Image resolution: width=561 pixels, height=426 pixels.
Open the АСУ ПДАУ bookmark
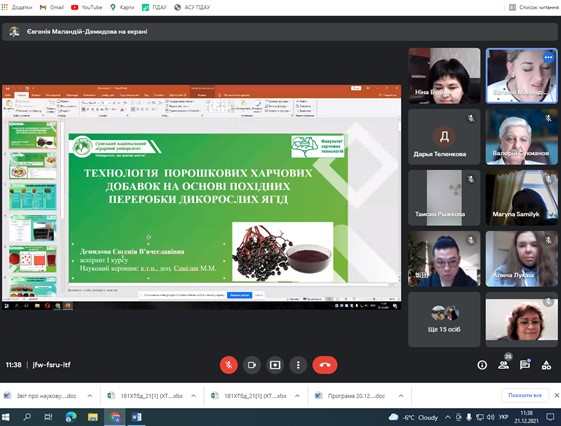[x=192, y=7]
